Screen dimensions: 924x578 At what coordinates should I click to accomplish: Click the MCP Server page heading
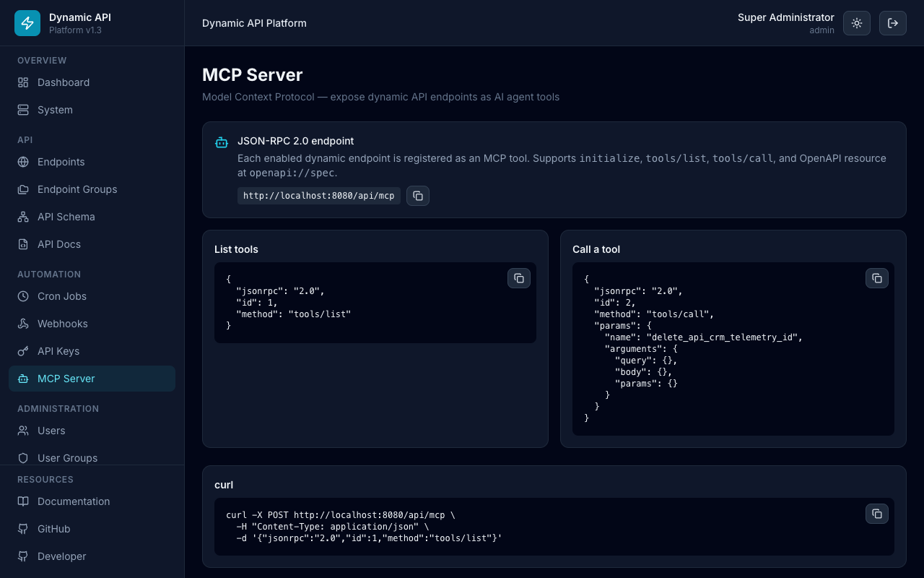click(x=253, y=75)
